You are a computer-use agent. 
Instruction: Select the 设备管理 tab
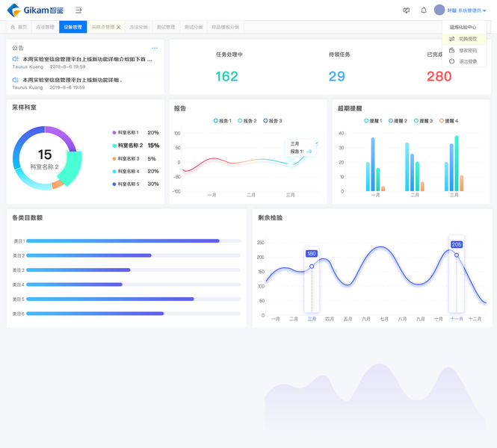[x=73, y=27]
